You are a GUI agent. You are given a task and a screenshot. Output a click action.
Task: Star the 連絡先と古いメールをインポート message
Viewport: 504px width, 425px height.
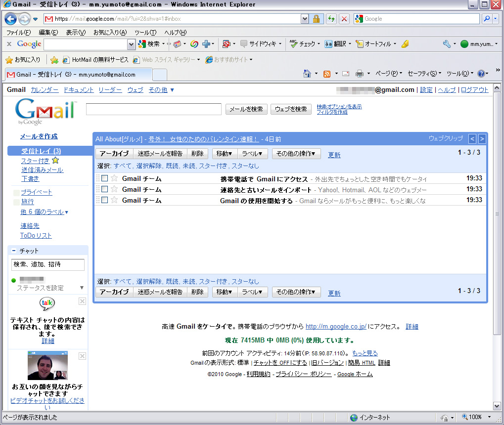coord(114,189)
